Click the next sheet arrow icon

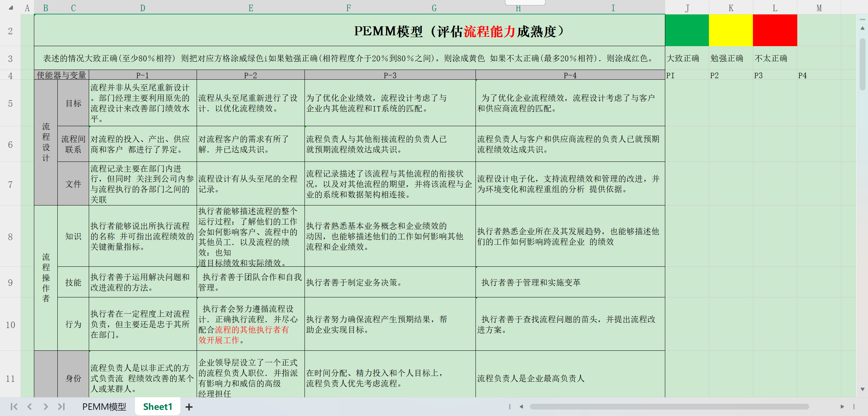click(x=45, y=406)
